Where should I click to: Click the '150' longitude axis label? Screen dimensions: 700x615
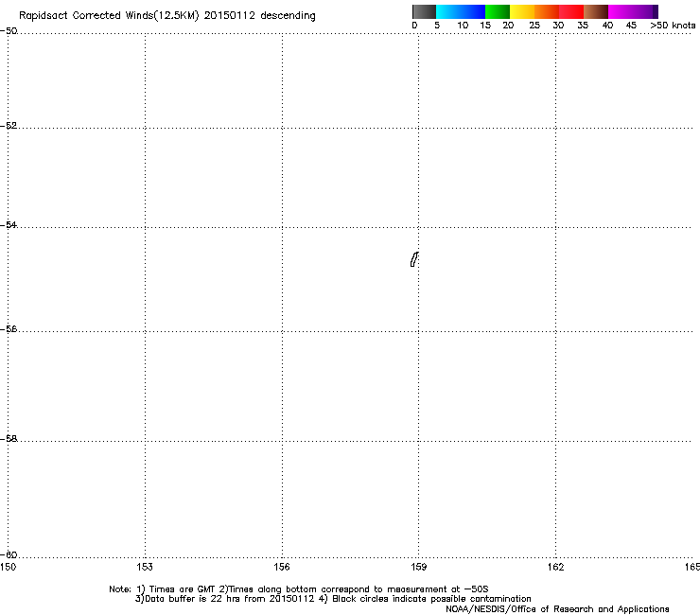[x=8, y=567]
